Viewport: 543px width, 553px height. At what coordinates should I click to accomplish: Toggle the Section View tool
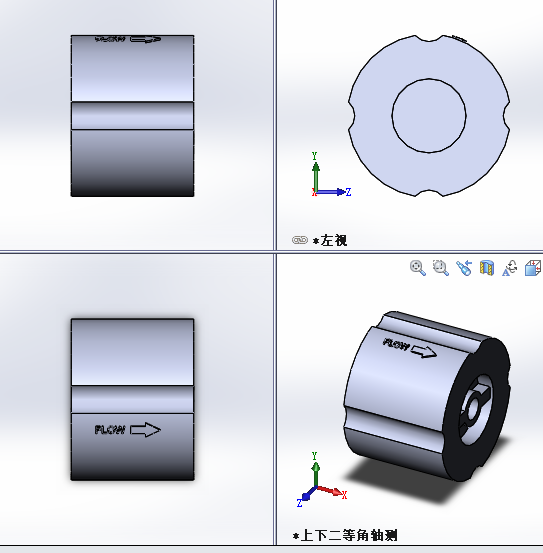[487, 268]
